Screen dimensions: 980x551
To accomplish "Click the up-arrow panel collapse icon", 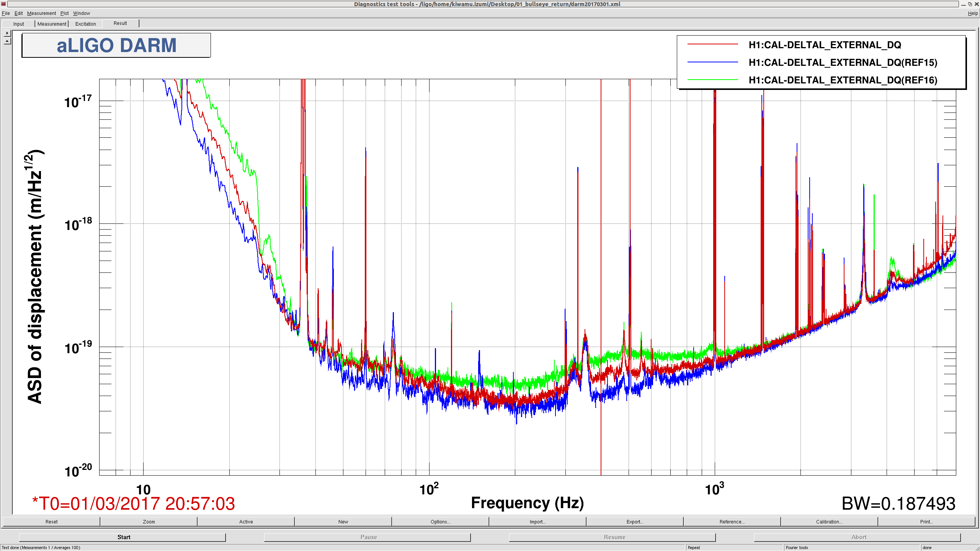I will 7,41.
